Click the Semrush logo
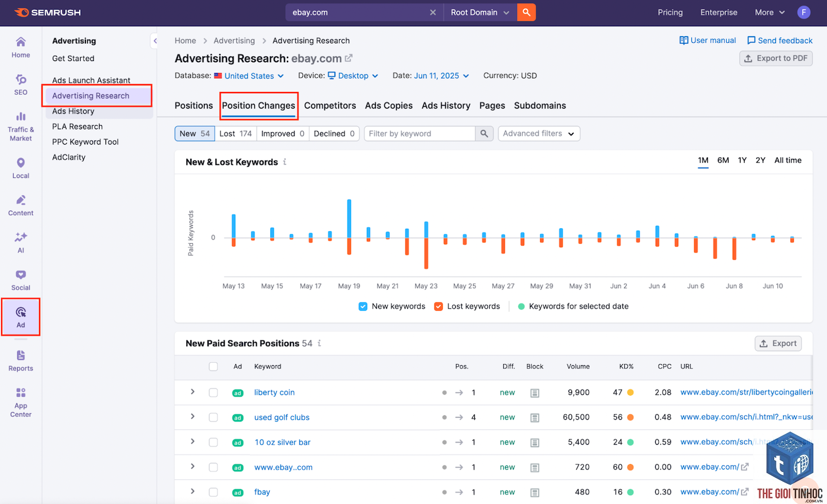Screen dimensions: 827x504 (47, 12)
